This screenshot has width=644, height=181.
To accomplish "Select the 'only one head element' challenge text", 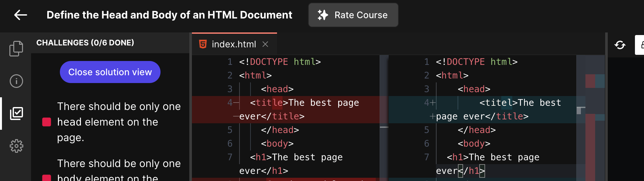I will 119,122.
